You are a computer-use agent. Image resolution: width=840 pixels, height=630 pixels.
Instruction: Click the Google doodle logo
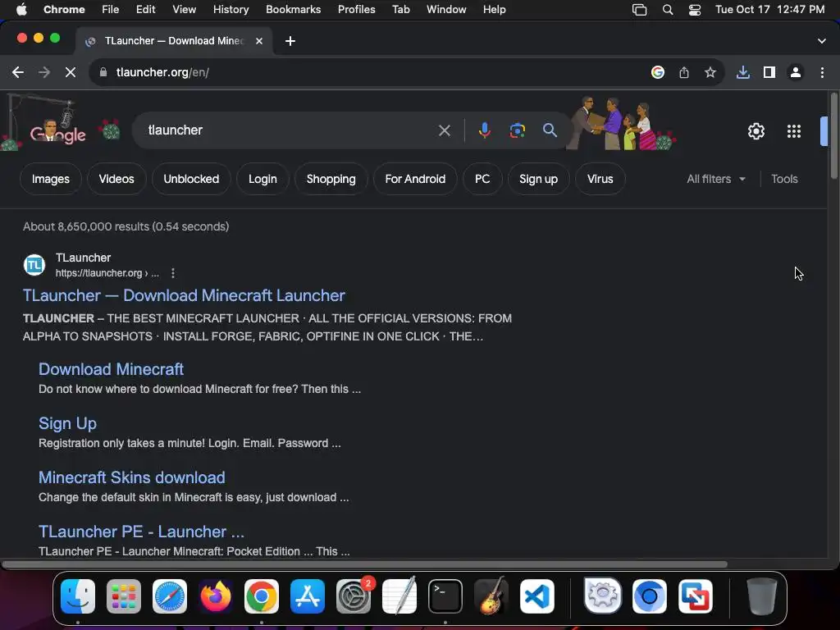[58, 131]
